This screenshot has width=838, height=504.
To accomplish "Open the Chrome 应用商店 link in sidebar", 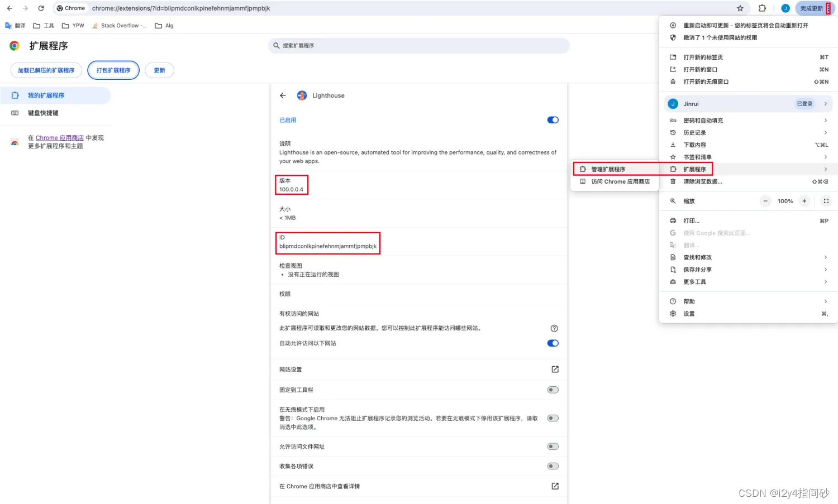I will (60, 138).
